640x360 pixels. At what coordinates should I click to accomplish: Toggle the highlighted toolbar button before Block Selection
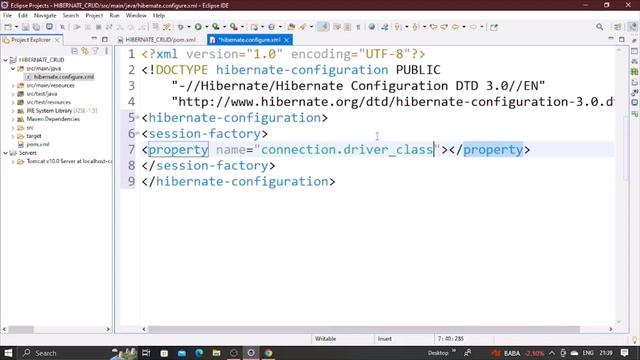[323, 27]
